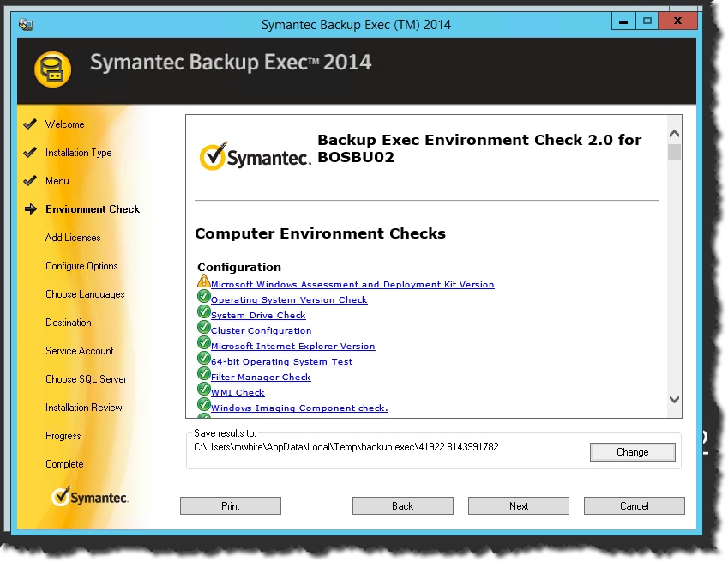Click green check icon beside System Drive Check
The image size is (728, 562).
coord(203,311)
